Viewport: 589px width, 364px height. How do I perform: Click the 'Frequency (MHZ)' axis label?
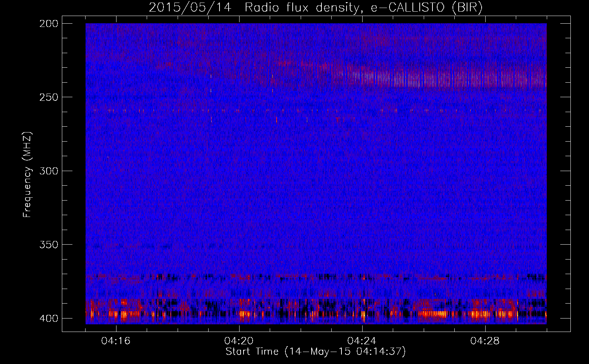(28, 175)
